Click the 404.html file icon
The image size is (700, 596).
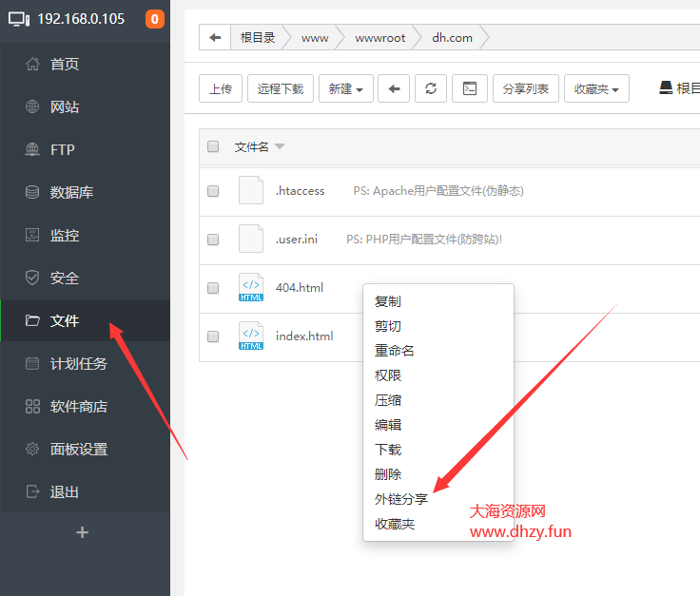tap(251, 287)
